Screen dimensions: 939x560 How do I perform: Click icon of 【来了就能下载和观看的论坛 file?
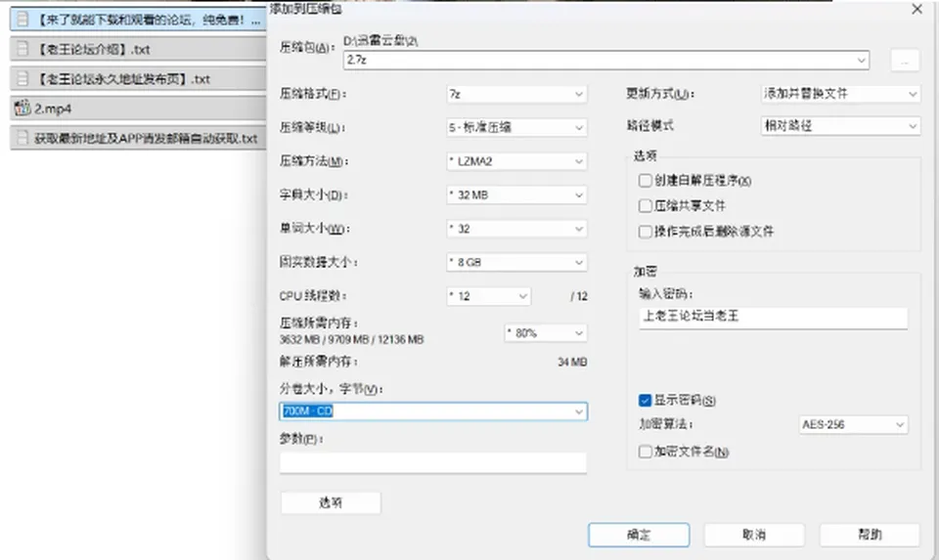22,20
